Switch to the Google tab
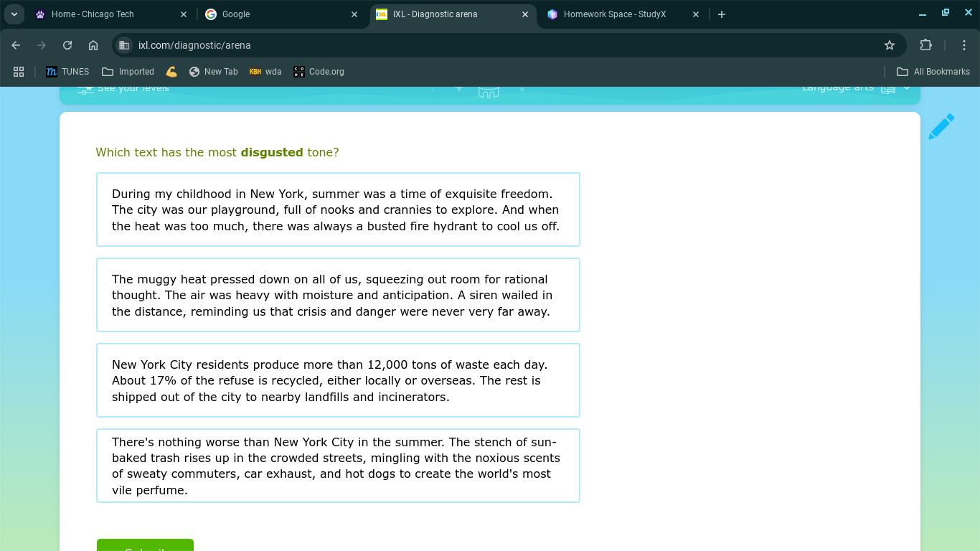 pos(281,14)
